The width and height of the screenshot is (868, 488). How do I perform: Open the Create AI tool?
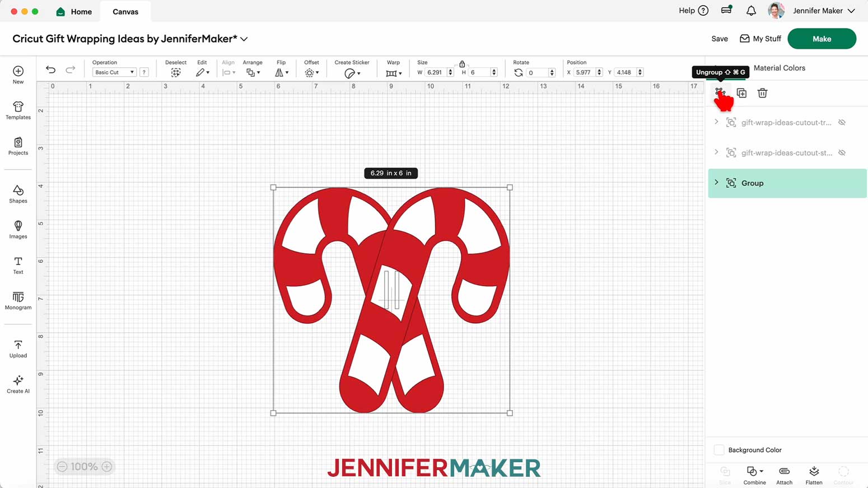[18, 384]
